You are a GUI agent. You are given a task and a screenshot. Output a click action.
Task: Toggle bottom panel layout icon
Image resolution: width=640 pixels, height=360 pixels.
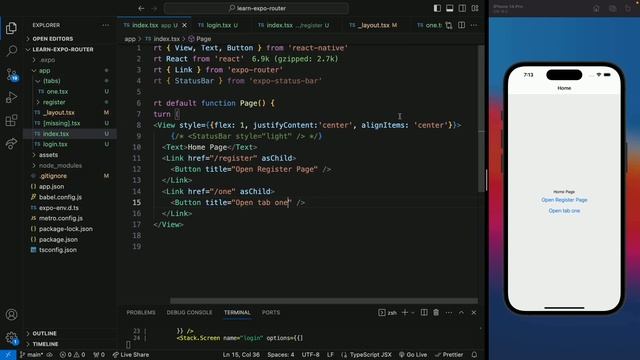(450, 8)
